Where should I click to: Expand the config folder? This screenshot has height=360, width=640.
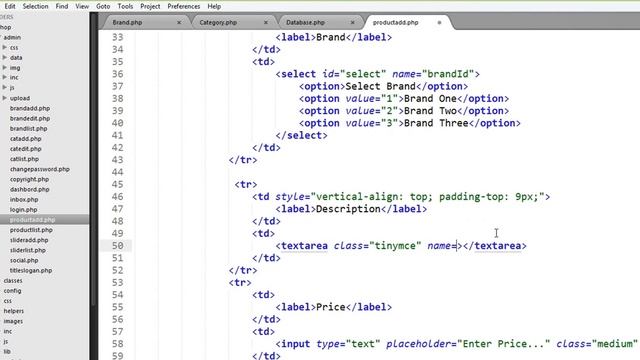click(x=12, y=291)
